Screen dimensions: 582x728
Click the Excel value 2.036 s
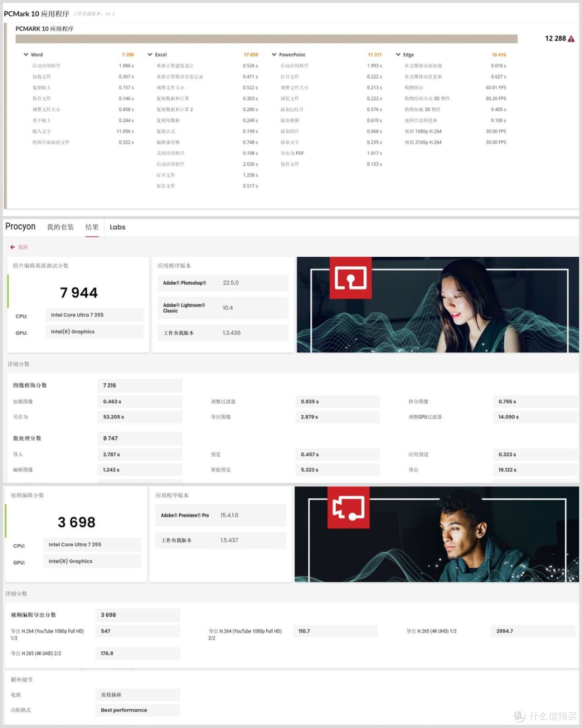click(x=251, y=164)
